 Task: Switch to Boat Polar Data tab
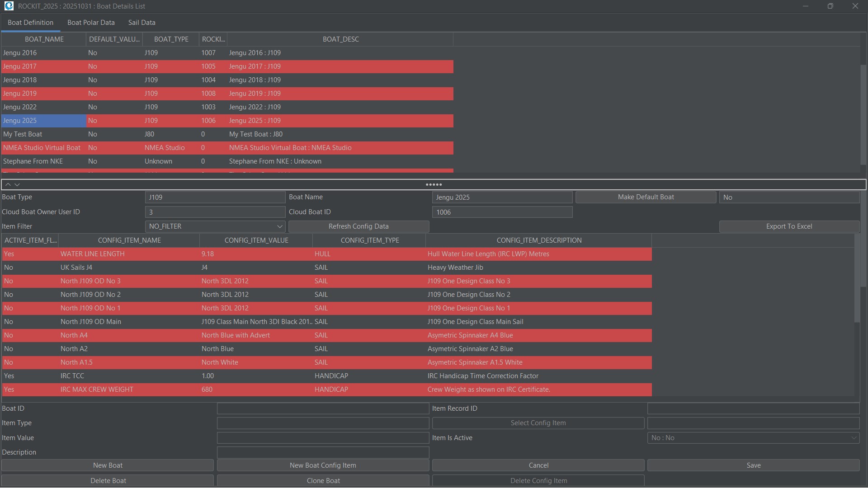point(91,23)
